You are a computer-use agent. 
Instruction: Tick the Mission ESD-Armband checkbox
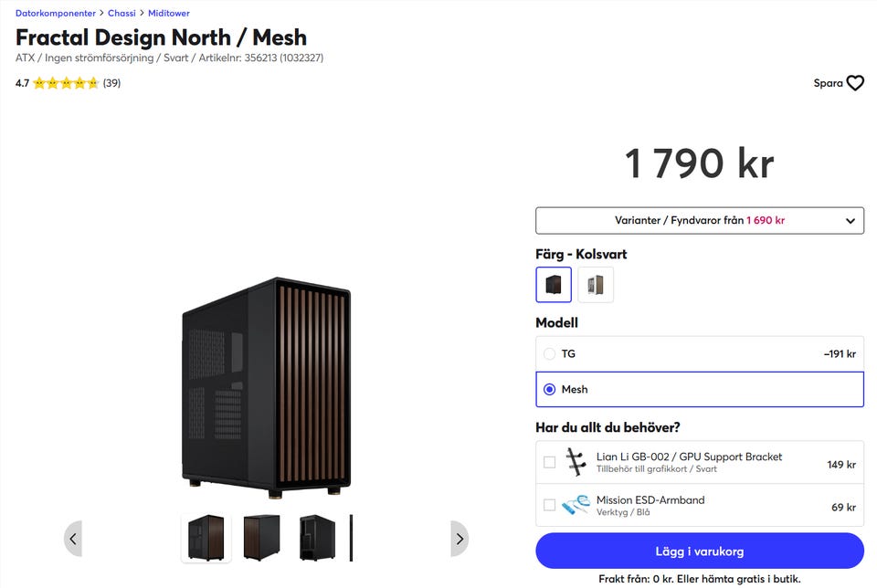click(549, 505)
